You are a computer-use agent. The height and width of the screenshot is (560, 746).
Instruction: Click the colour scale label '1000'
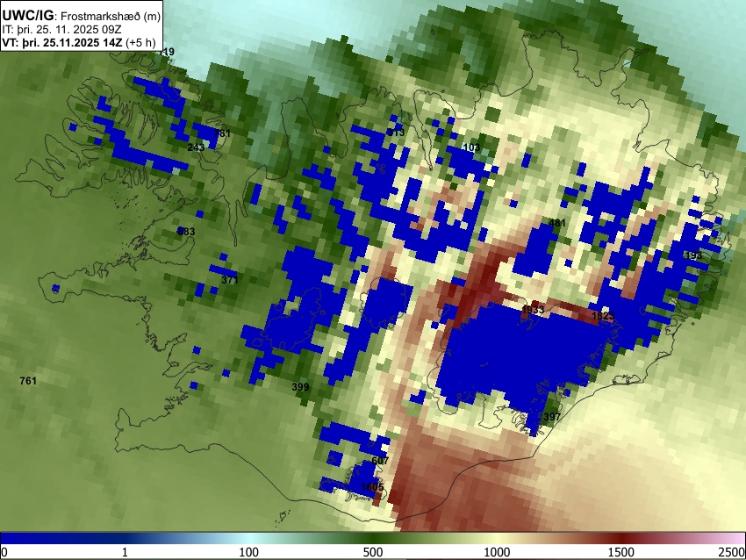(x=497, y=552)
